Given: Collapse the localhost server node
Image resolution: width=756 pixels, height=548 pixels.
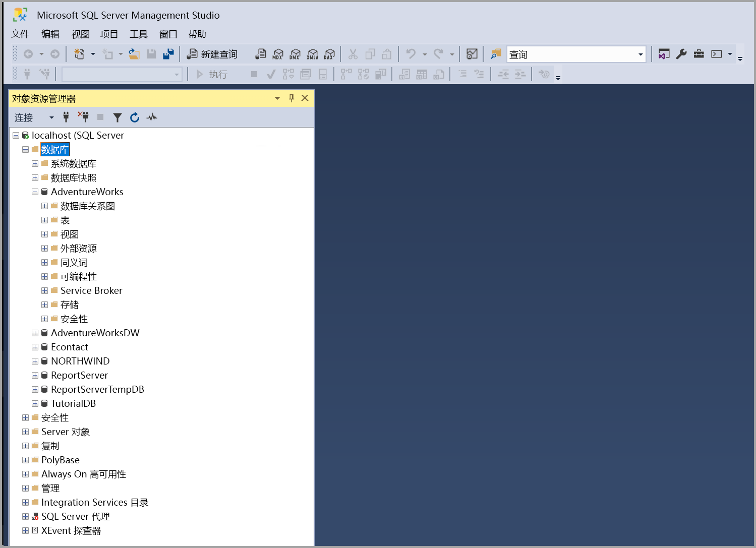Looking at the screenshot, I should pos(16,135).
